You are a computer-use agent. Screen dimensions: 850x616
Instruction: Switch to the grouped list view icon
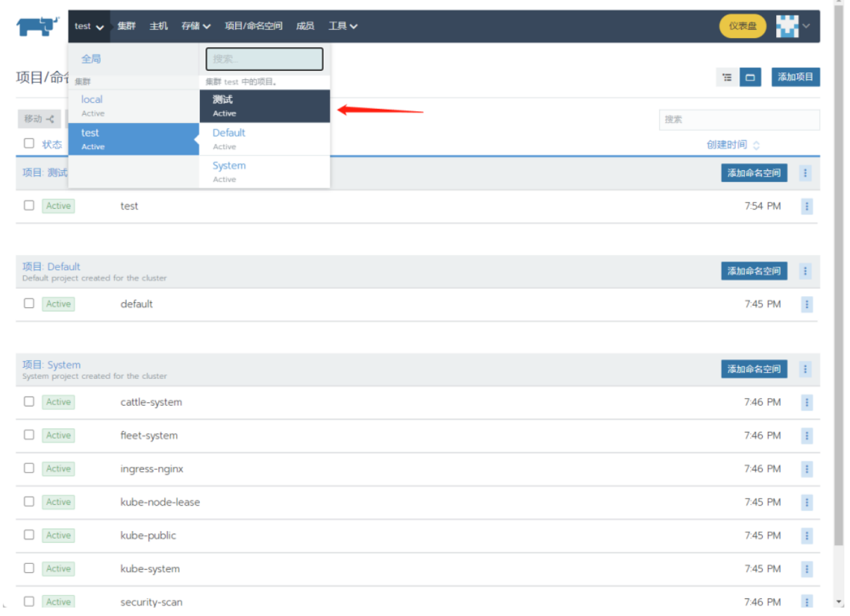[x=727, y=77]
